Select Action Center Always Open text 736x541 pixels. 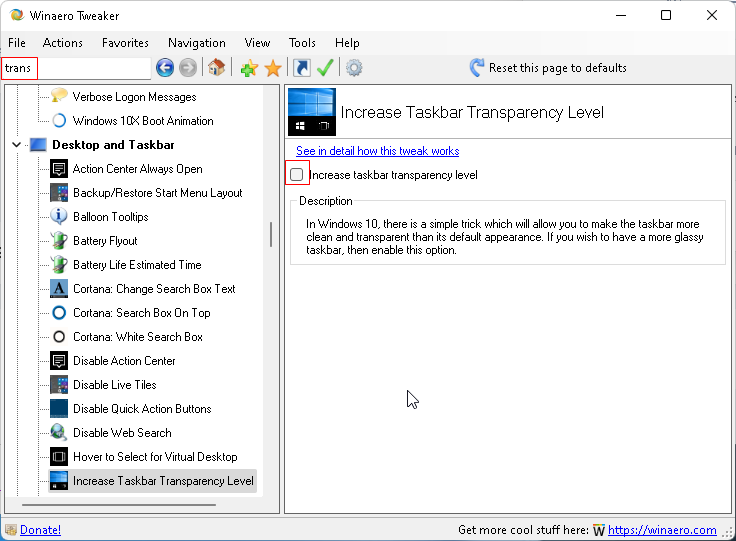[x=138, y=169]
